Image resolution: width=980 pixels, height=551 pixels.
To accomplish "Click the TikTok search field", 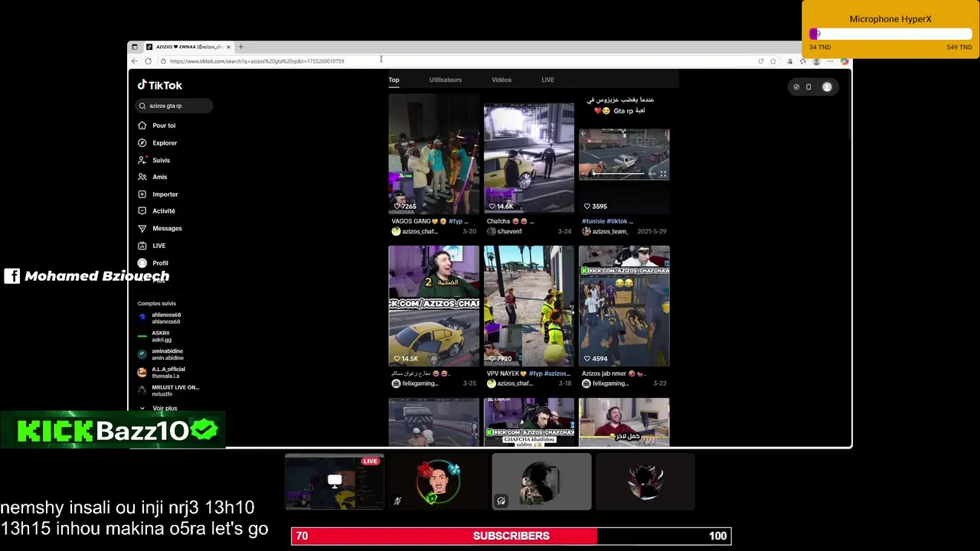I will tap(175, 106).
